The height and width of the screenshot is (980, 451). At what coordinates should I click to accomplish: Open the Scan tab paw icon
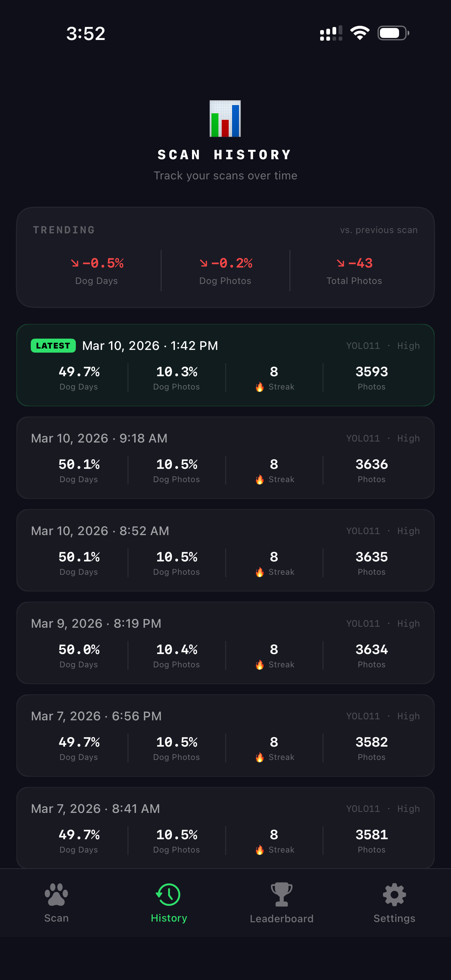tap(56, 894)
